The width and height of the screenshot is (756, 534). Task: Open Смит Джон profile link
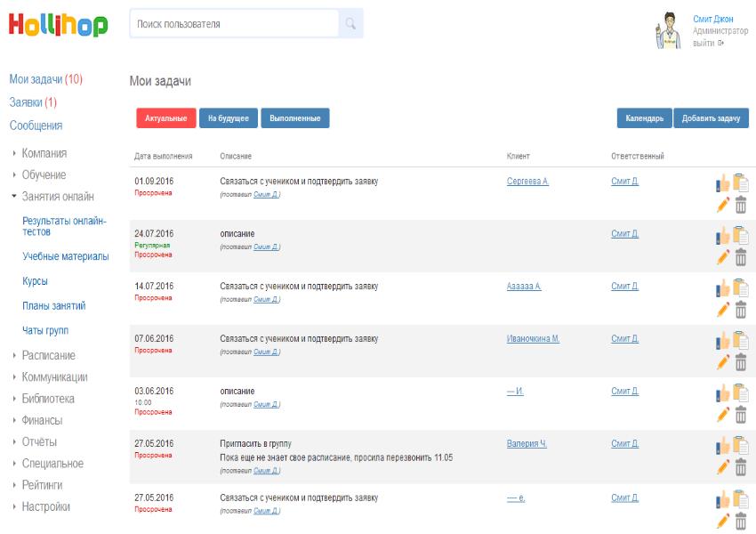click(712, 20)
